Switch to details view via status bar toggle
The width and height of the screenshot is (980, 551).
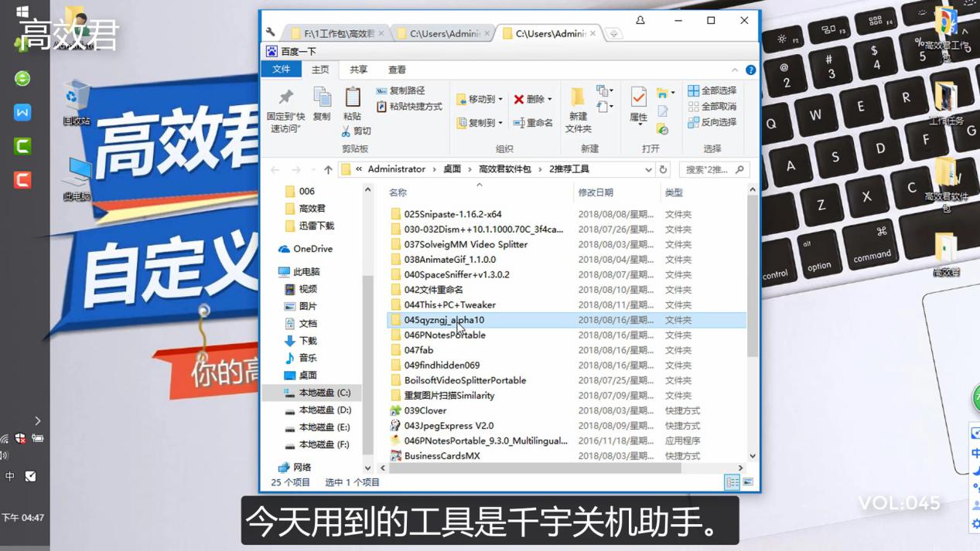pyautogui.click(x=731, y=482)
